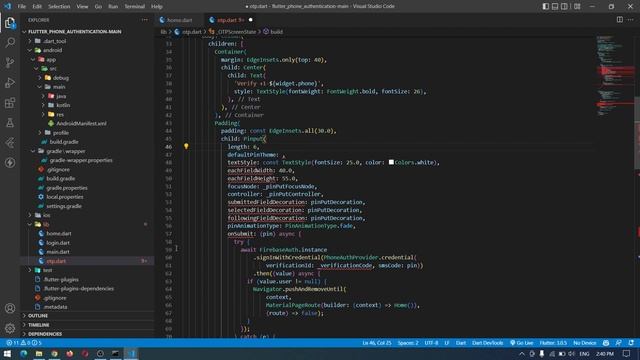Open editor More Actions ellipsis

(631, 20)
